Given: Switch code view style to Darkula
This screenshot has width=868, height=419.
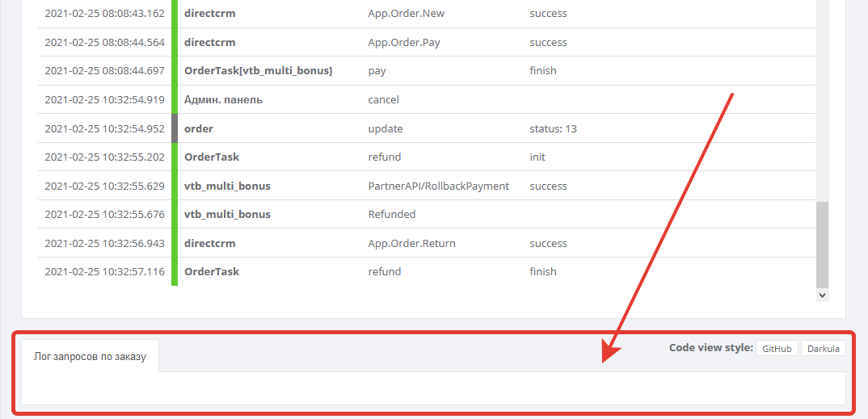Looking at the screenshot, I should 824,349.
